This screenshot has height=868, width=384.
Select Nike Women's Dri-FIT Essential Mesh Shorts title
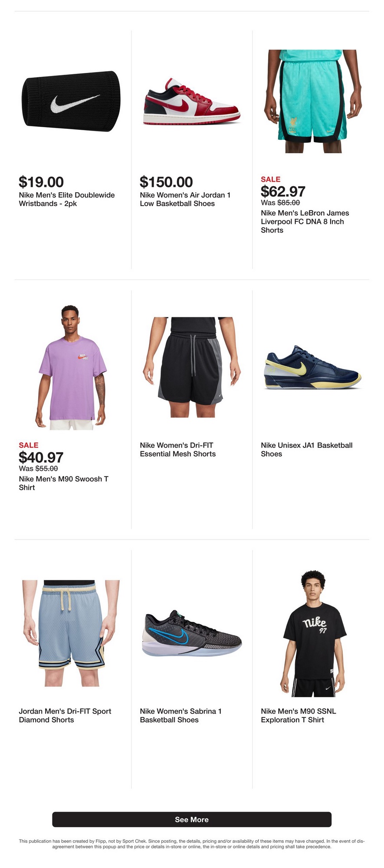(x=178, y=450)
